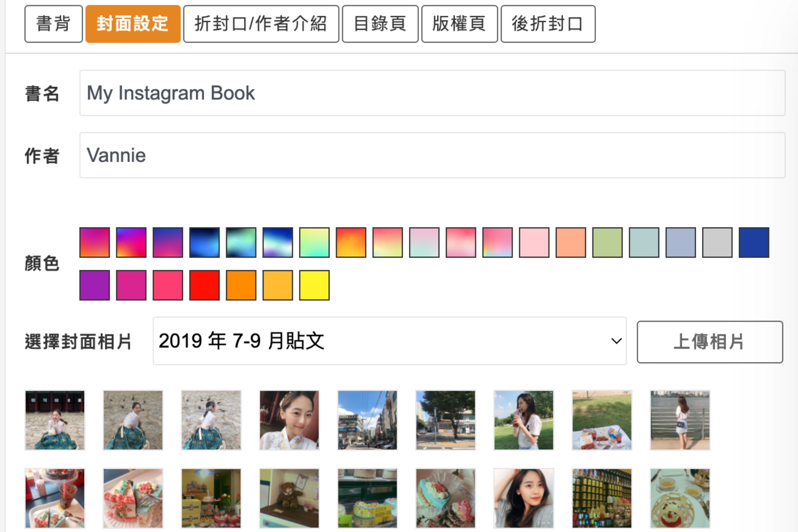Pick the pale pink-to-mint gradient swatch
Image resolution: width=798 pixels, height=532 pixels.
[x=424, y=242]
